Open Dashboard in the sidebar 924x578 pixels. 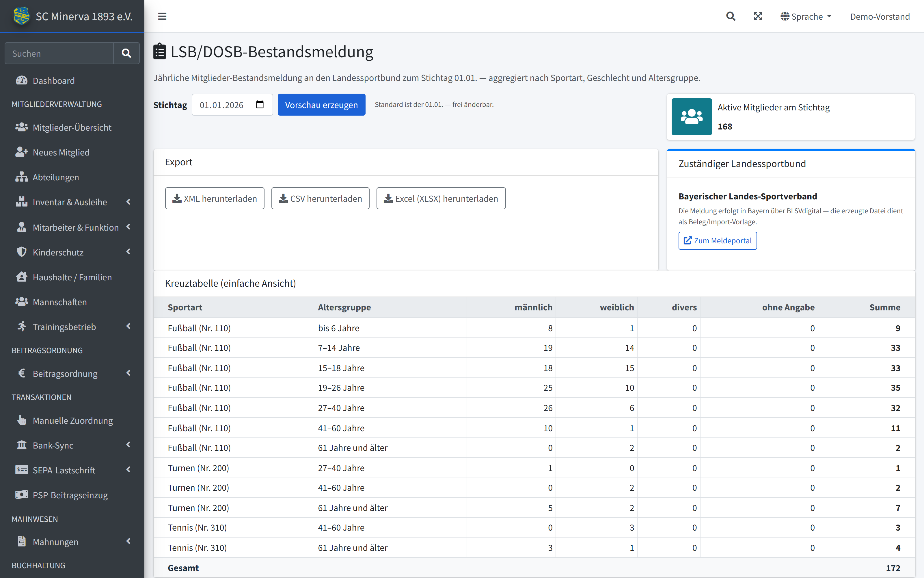[x=72, y=81]
